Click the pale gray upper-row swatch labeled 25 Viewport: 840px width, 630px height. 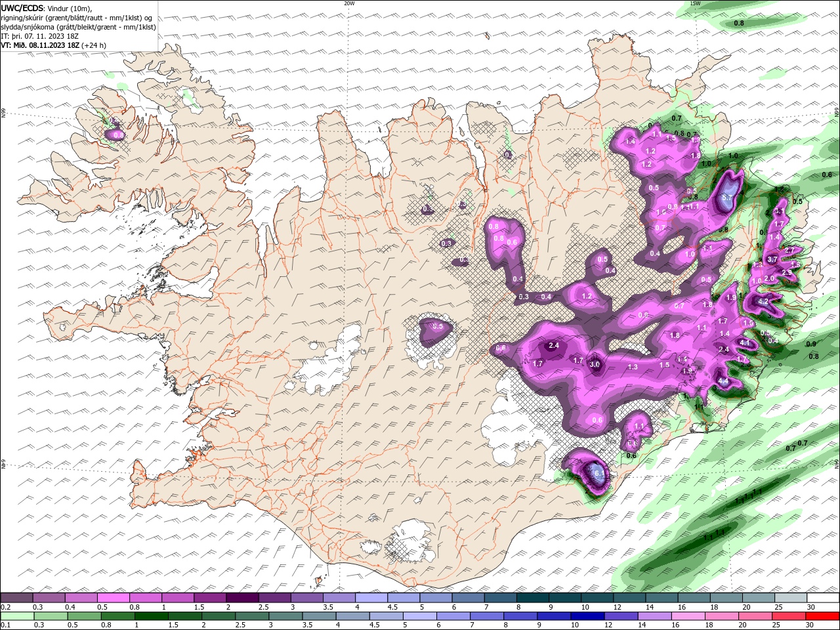[791, 598]
